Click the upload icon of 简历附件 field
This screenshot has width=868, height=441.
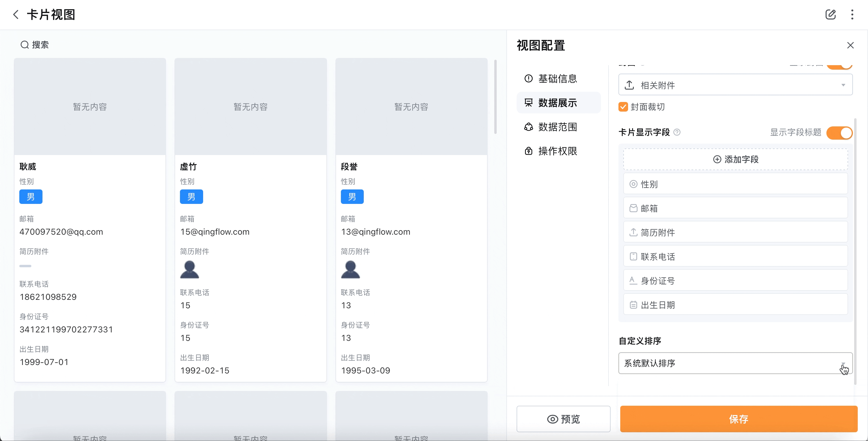(633, 232)
